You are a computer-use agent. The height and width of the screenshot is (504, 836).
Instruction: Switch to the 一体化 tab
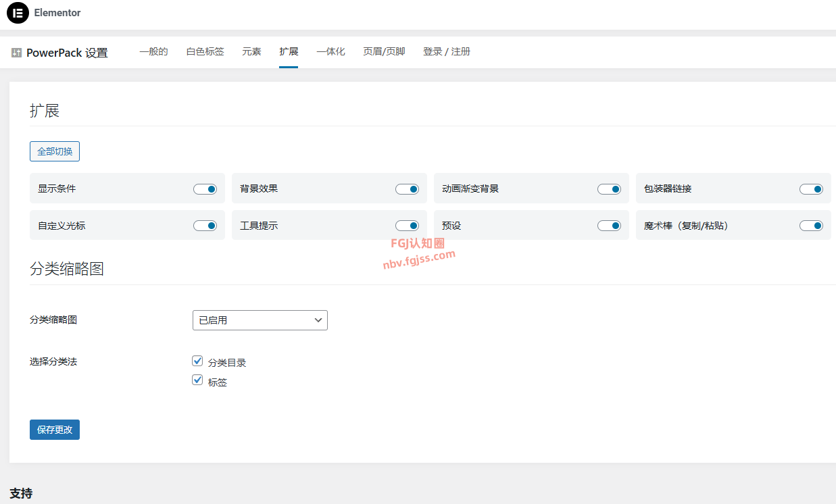[x=330, y=51]
